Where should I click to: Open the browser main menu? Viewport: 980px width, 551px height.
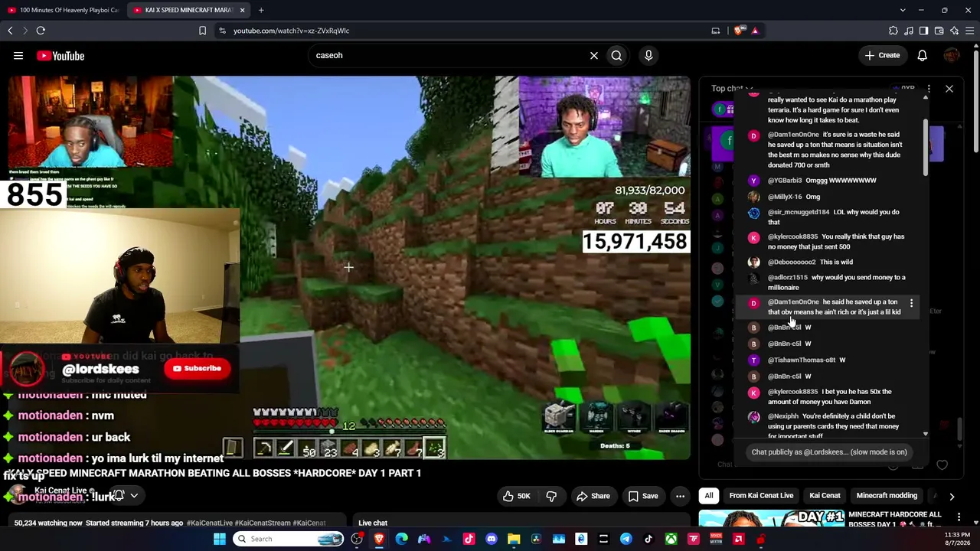click(x=969, y=31)
